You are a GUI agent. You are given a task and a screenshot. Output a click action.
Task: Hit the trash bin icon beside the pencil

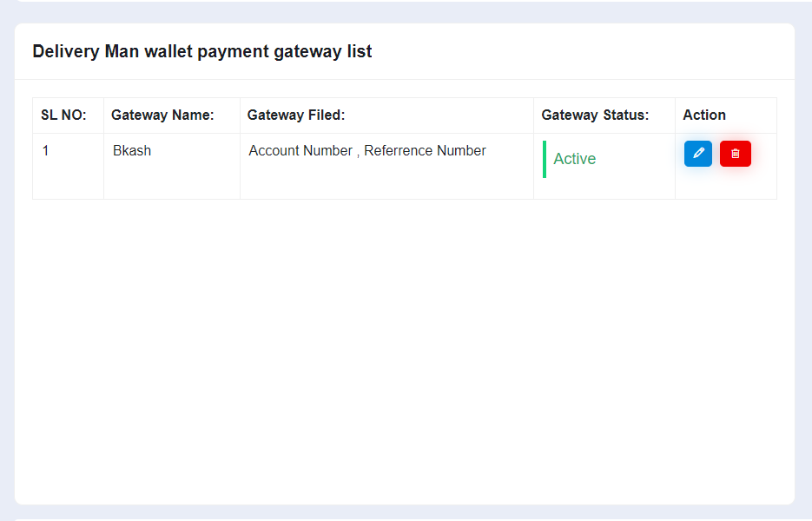coord(735,154)
